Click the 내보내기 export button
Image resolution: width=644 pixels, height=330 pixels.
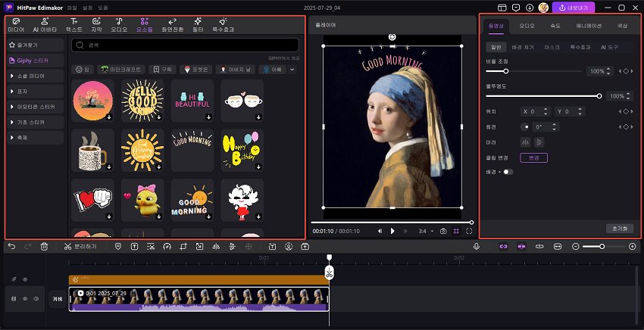pyautogui.click(x=574, y=8)
